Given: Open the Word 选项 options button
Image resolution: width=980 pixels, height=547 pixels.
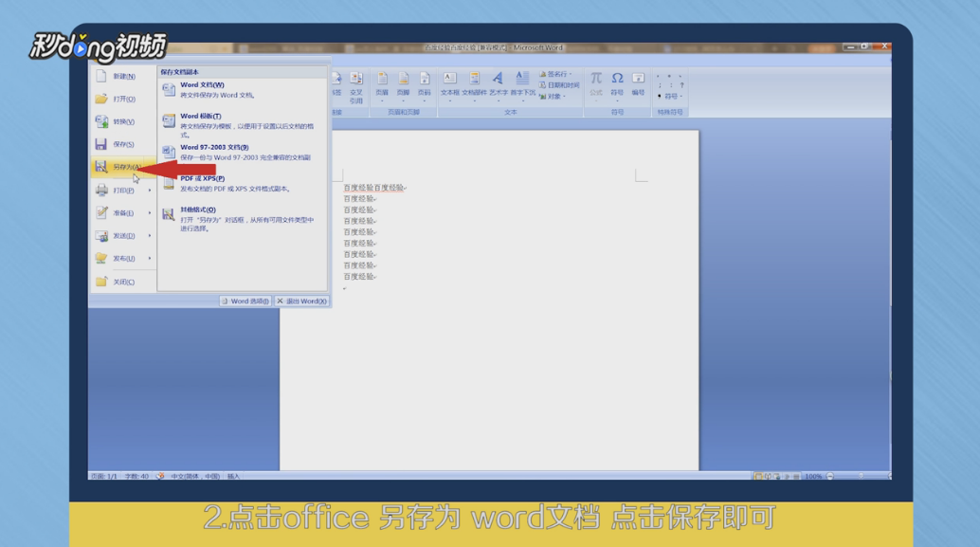Looking at the screenshot, I should pos(245,301).
